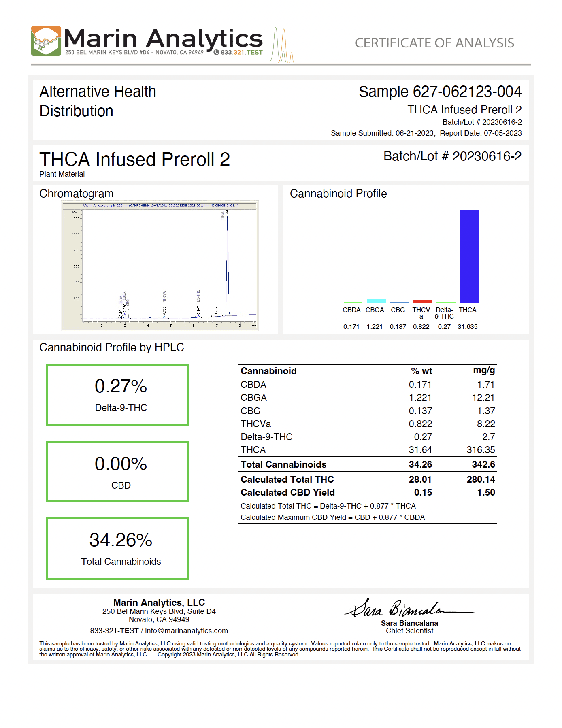Click the Marin Analytics hexagon logo icon

click(46, 41)
